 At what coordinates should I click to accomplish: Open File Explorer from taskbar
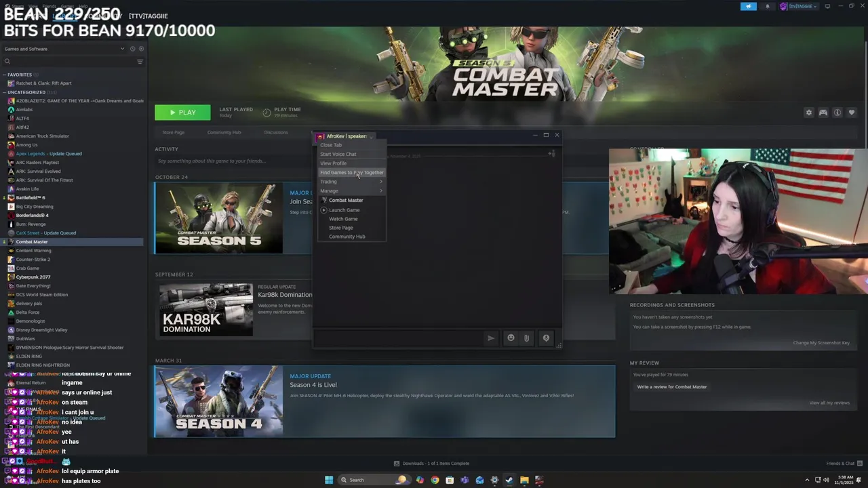pos(524,480)
